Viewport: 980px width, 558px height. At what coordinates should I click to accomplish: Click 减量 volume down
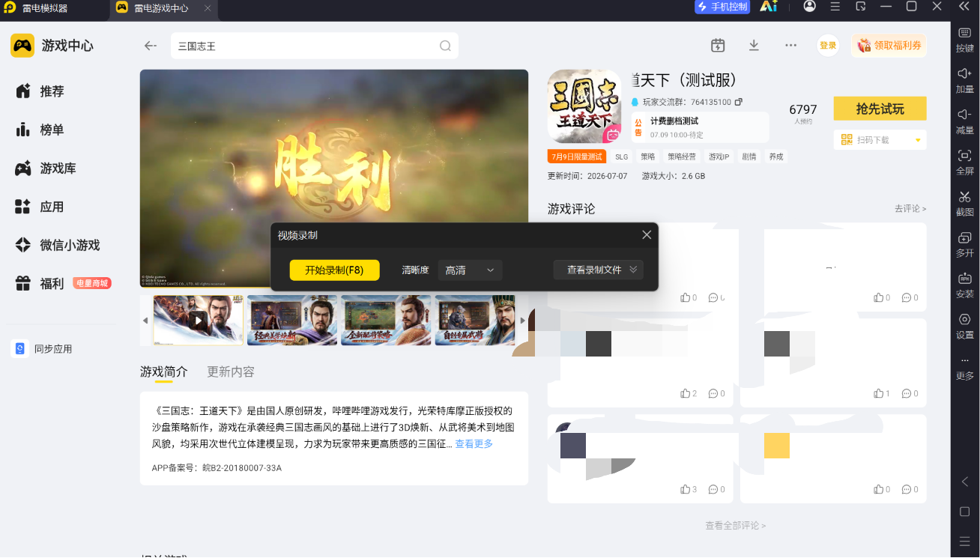pos(965,122)
